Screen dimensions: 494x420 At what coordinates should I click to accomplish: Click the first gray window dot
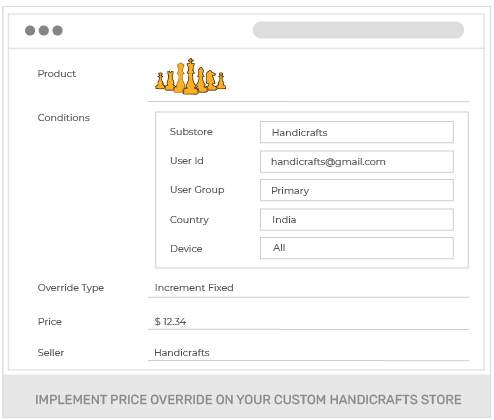point(30,30)
